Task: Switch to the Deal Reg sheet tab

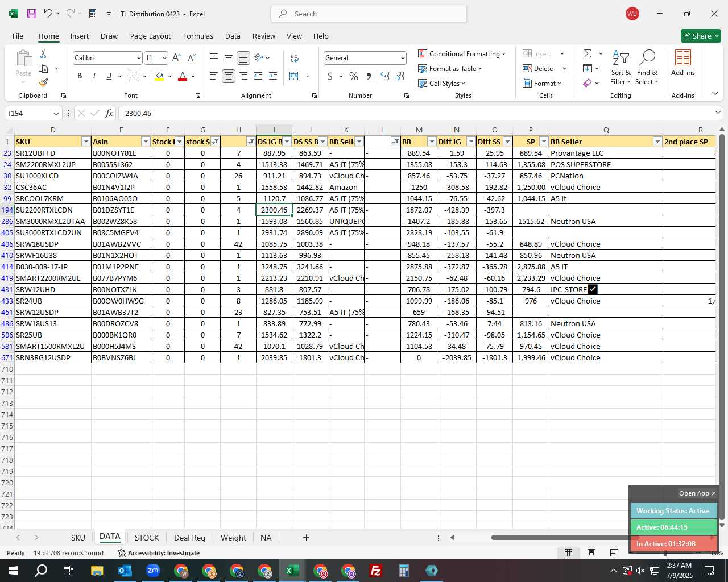Action: pos(189,538)
